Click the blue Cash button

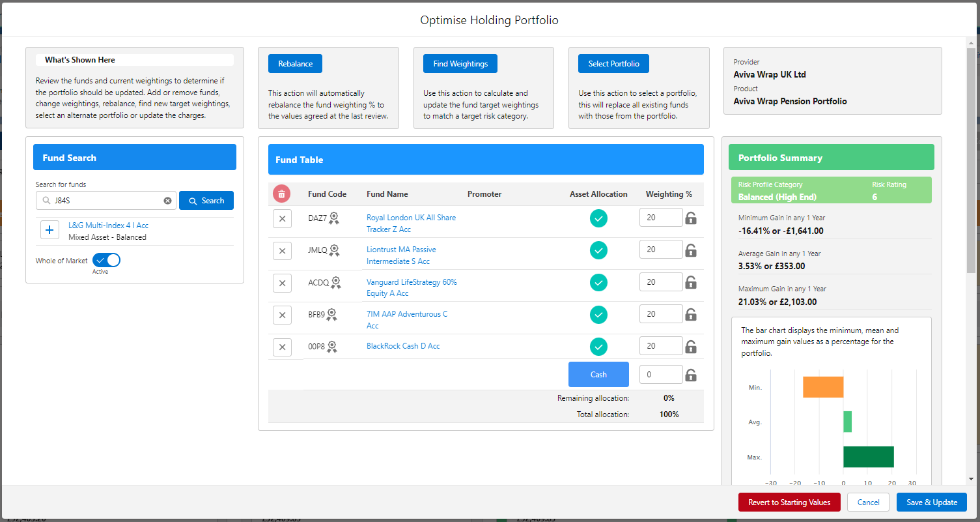pos(598,375)
